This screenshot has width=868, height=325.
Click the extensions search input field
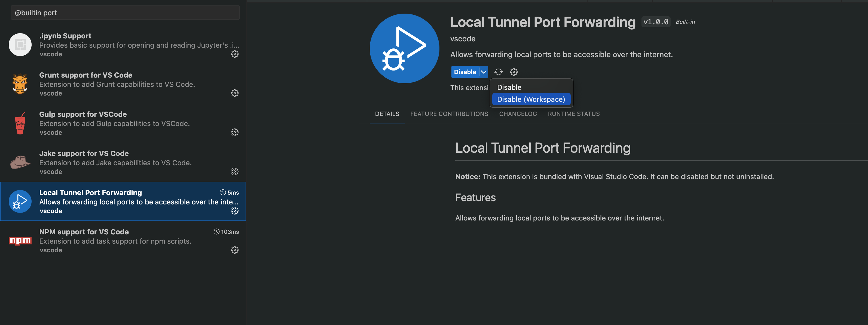(x=125, y=13)
